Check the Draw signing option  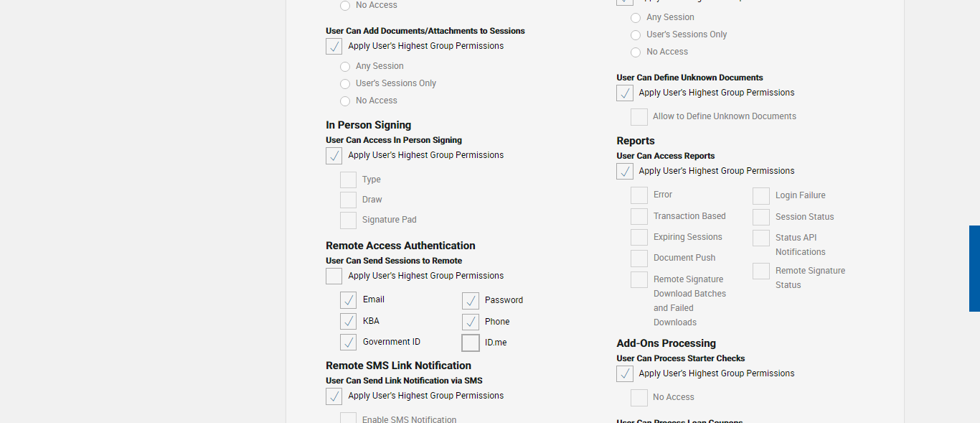click(349, 200)
